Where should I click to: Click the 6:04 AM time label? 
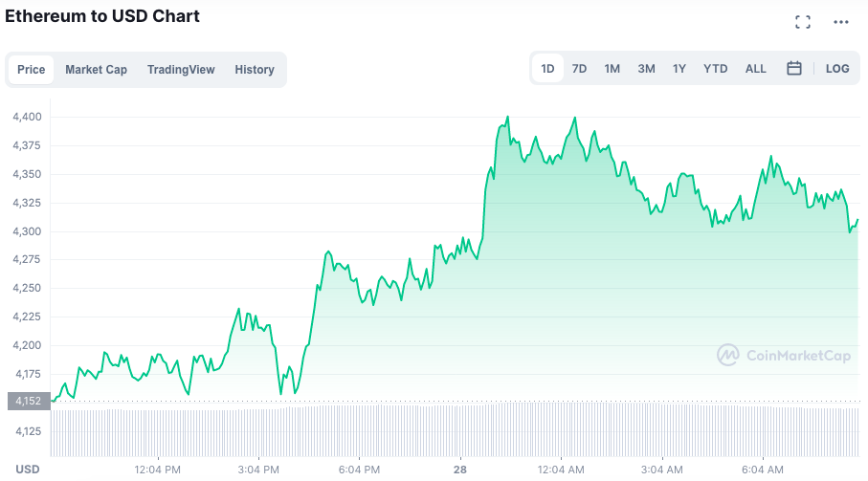click(x=763, y=470)
